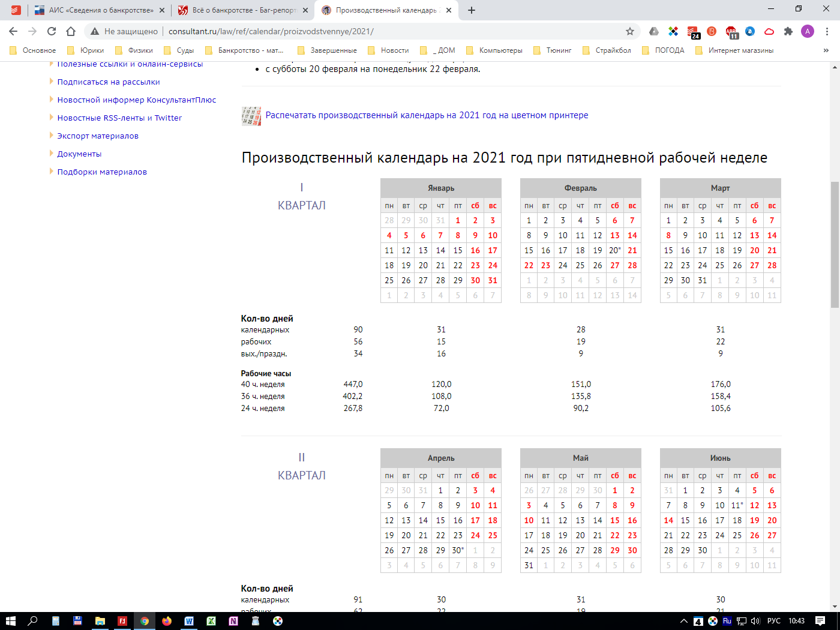Show hidden bookmarks with the double chevron

[x=826, y=50]
